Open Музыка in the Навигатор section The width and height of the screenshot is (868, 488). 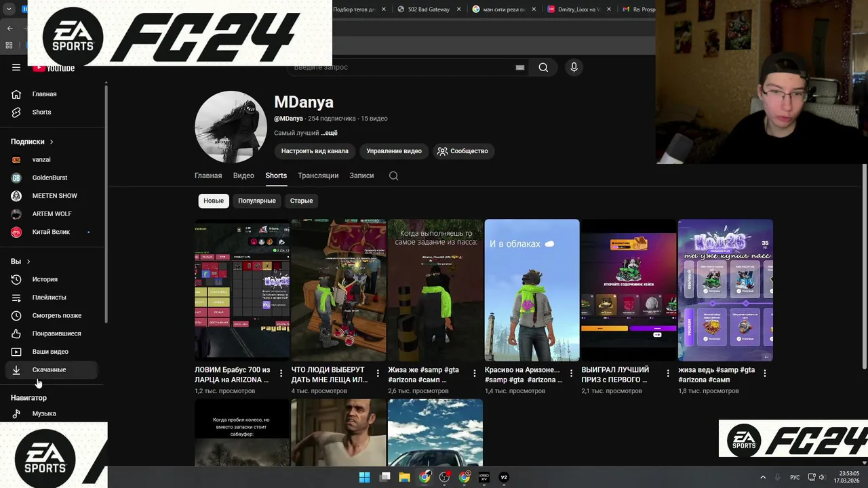click(53, 413)
